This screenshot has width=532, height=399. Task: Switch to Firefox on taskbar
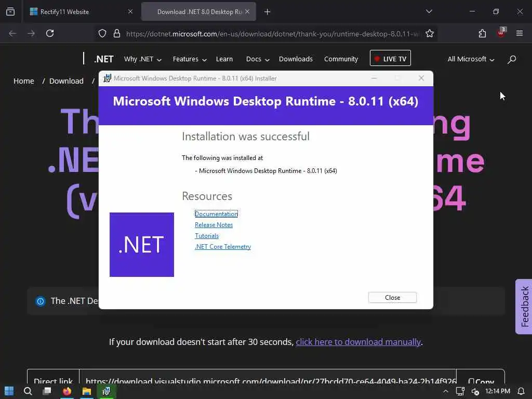pos(67,391)
